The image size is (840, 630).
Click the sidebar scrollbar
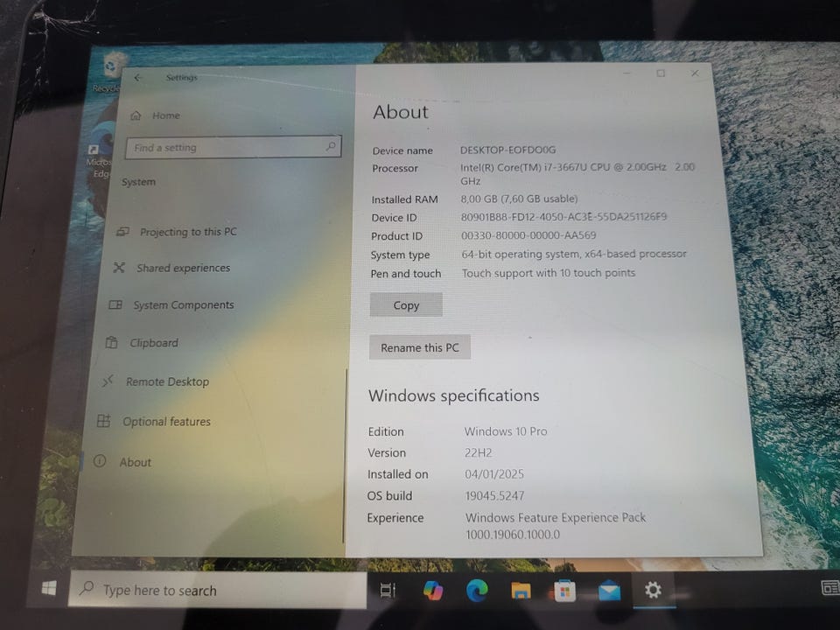[x=345, y=455]
